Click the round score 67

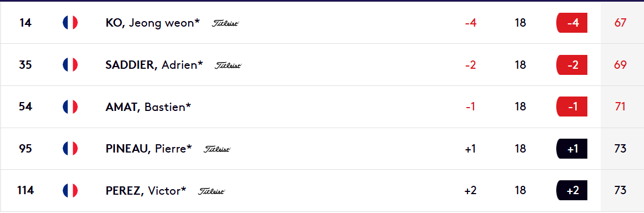[x=620, y=23]
